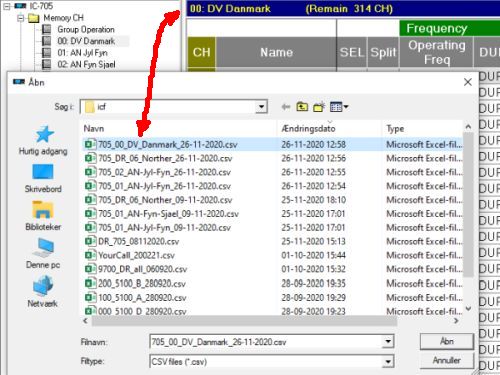
Task: Click the Filnavn input field
Action: click(266, 342)
